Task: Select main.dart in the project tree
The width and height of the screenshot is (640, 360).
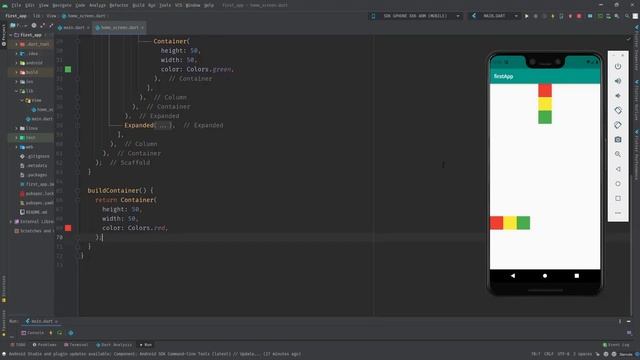Action: pyautogui.click(x=40, y=119)
